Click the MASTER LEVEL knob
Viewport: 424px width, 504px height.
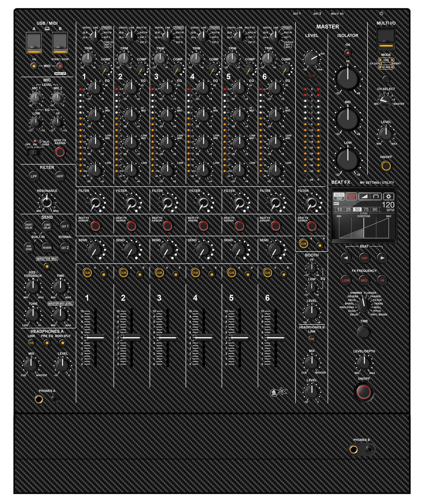pos(311,59)
